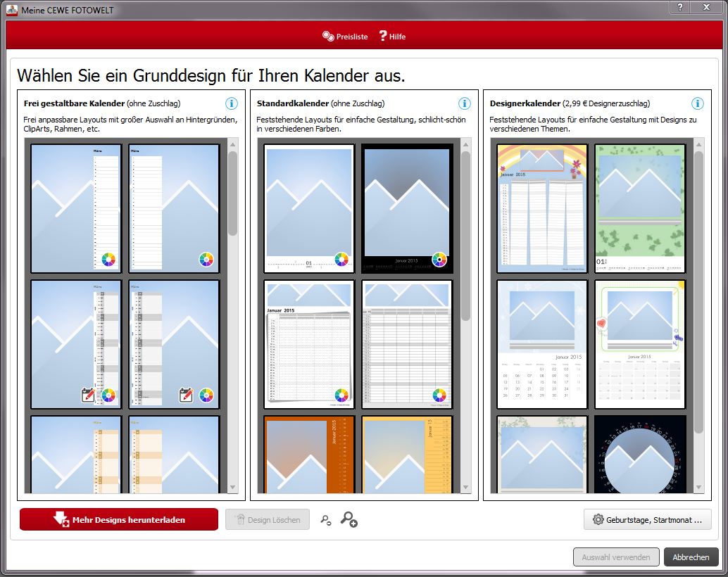Screen dimensions: 728x577
Task: Select beige-striped free-design calendar with right strip
Action: [x=76, y=455]
